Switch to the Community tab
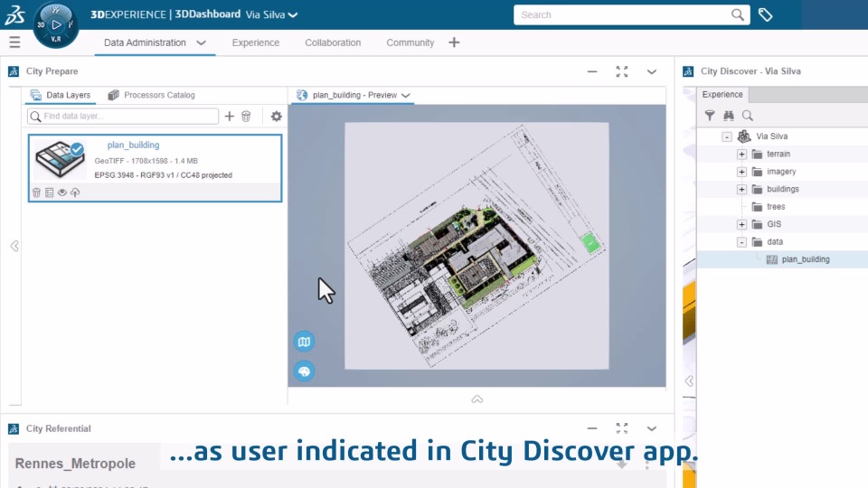Image resolution: width=868 pixels, height=488 pixels. (x=410, y=42)
